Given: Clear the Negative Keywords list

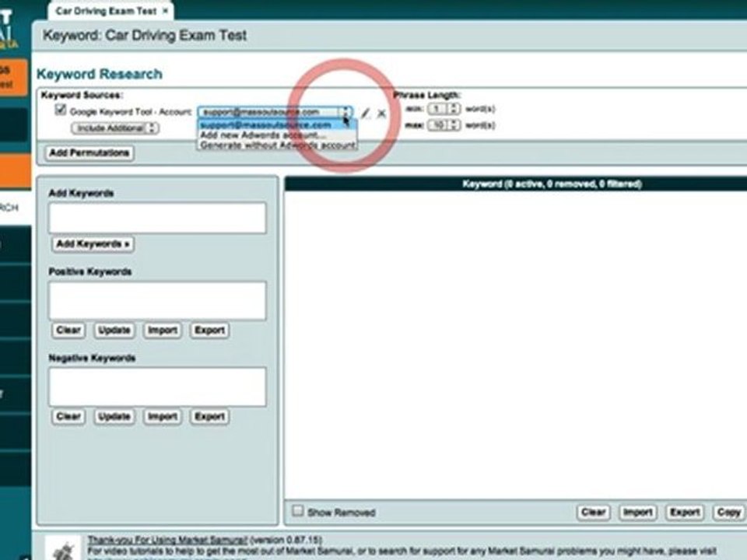Looking at the screenshot, I should tap(68, 417).
